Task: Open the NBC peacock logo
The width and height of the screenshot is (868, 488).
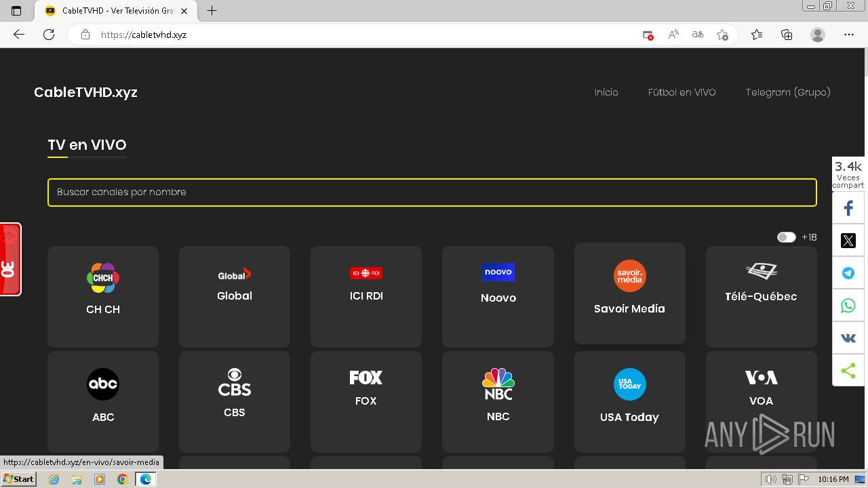Action: (498, 384)
